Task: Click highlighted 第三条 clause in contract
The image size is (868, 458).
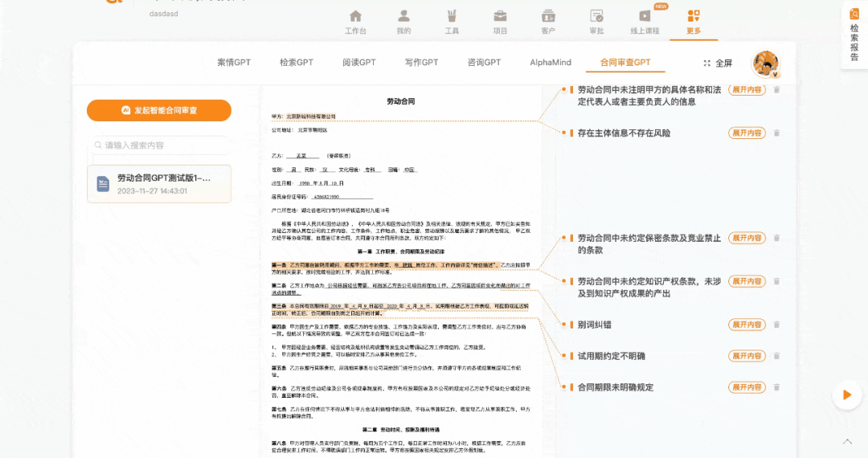Action: click(x=400, y=309)
